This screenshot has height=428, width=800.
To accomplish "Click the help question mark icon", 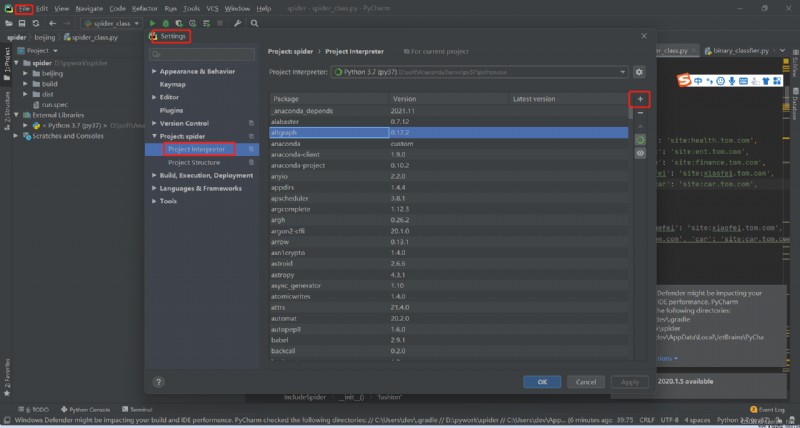I will click(158, 382).
